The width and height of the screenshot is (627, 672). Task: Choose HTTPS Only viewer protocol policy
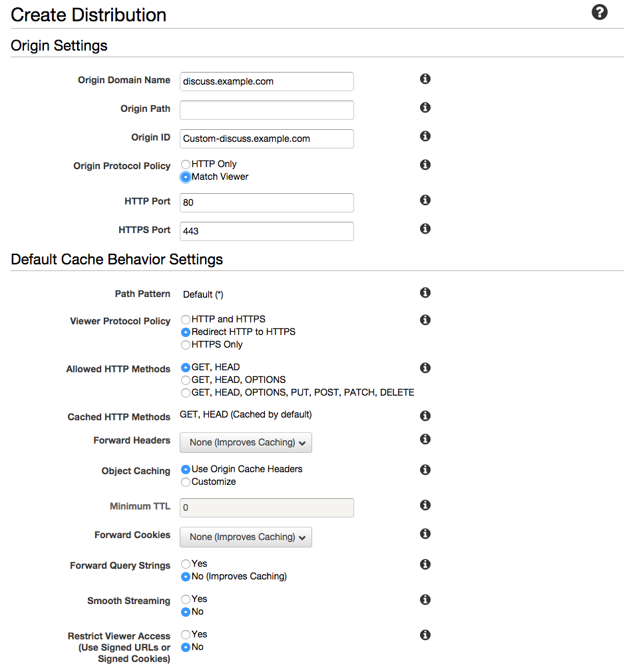[x=186, y=345]
